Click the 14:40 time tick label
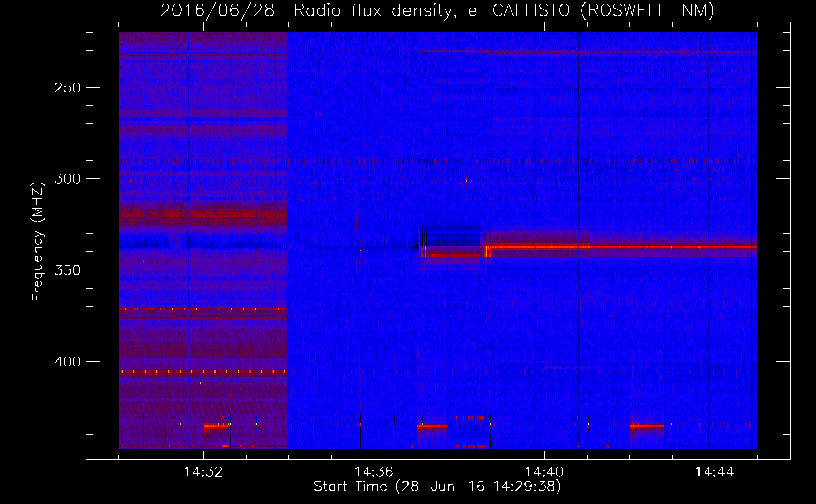The width and height of the screenshot is (816, 504). pyautogui.click(x=544, y=472)
